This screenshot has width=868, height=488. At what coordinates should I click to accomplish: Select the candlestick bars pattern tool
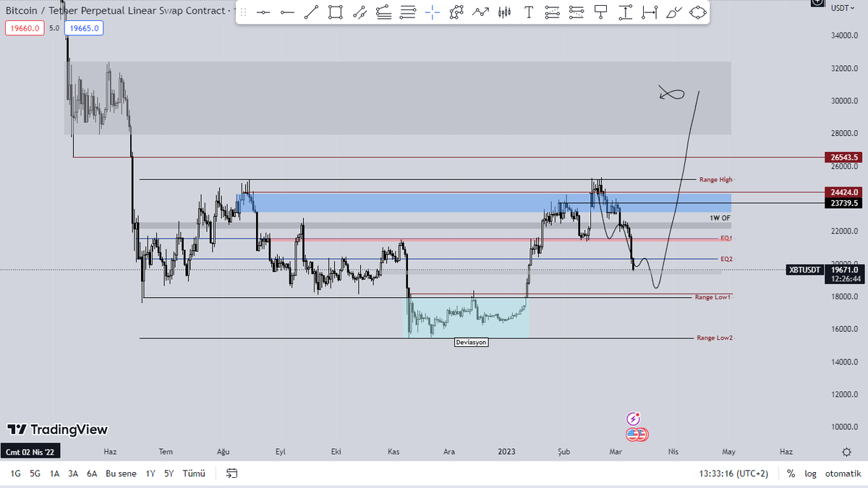[x=505, y=12]
